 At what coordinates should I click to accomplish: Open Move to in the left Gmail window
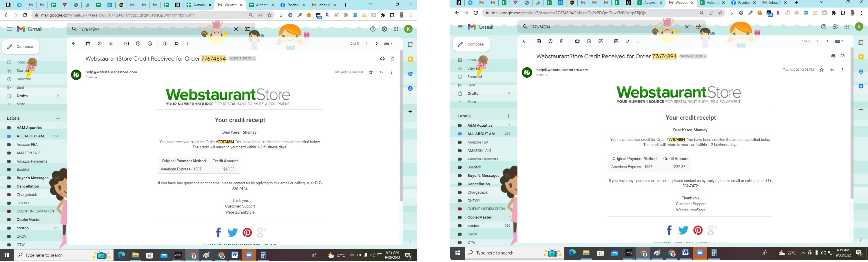(165, 43)
